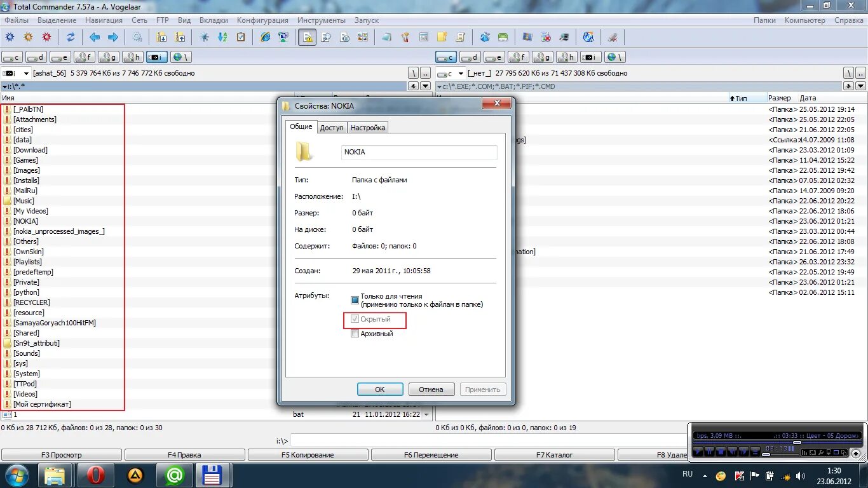Go to root with right panel backslash button
Viewport: 868px width, 488px height.
(x=848, y=74)
